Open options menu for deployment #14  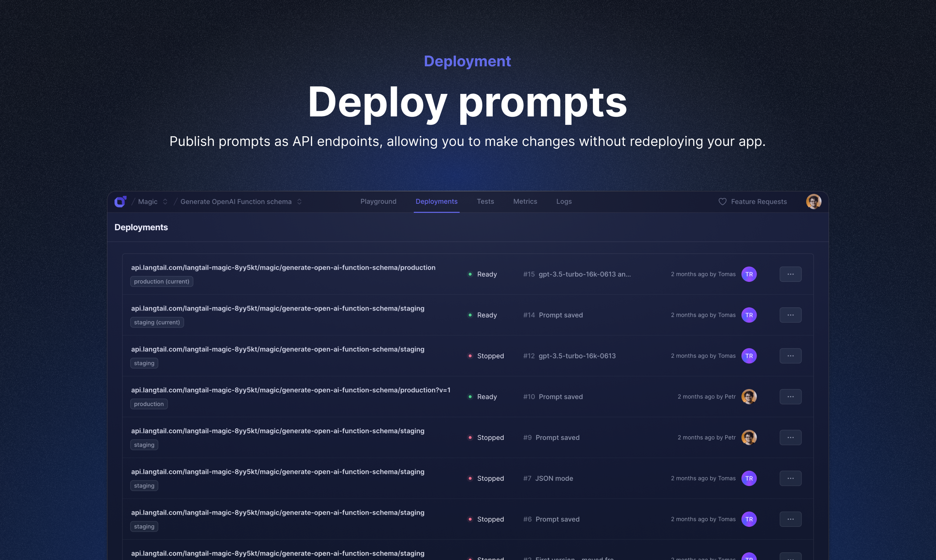790,315
